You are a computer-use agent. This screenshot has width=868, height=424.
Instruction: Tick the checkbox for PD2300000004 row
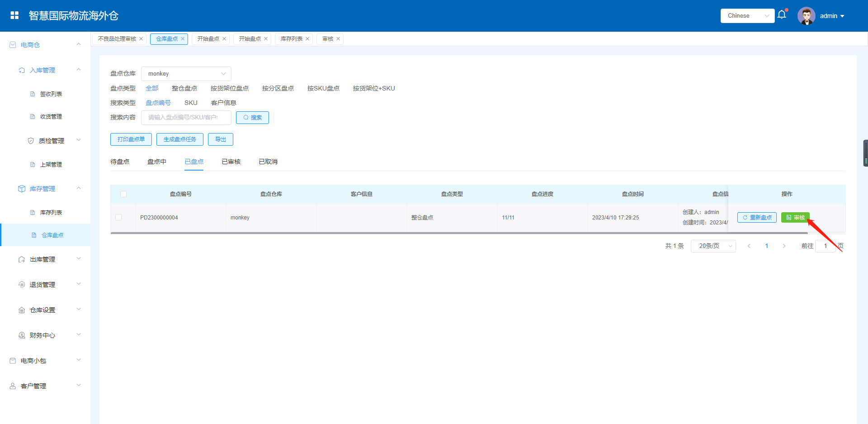[118, 217]
